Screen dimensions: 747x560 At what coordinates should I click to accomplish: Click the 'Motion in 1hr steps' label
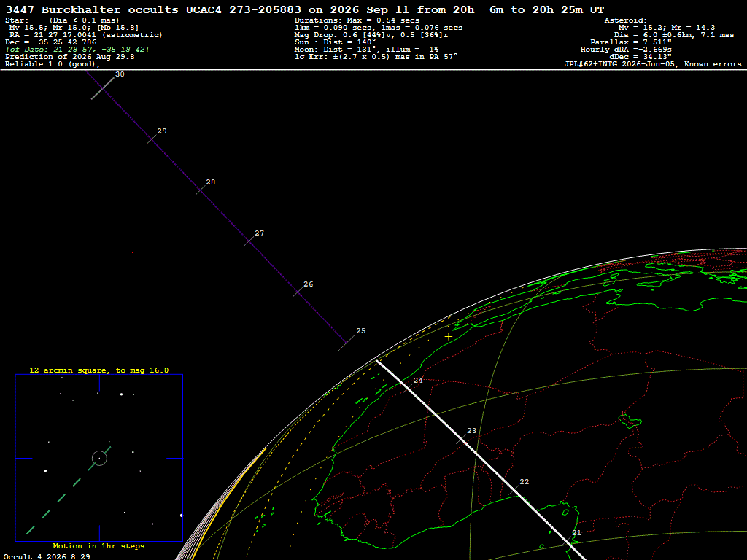click(98, 546)
